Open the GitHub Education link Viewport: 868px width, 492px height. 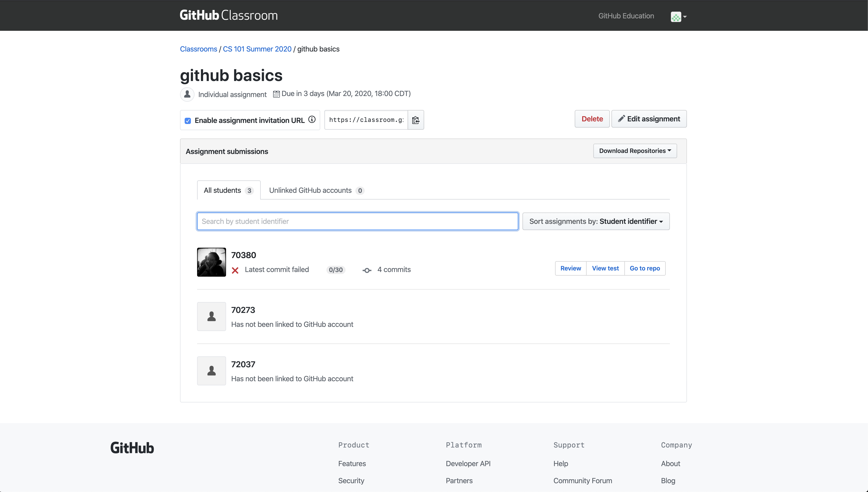[x=626, y=16]
